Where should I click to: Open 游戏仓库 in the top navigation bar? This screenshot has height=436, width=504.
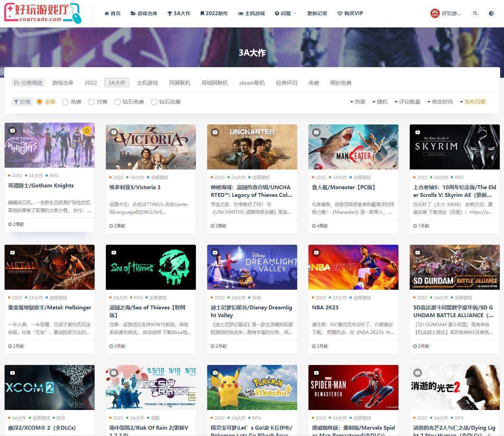click(144, 13)
